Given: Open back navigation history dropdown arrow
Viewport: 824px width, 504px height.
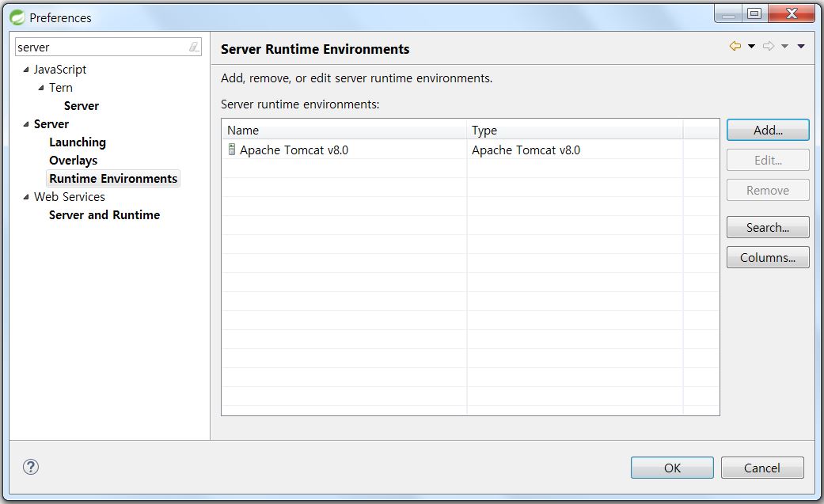Looking at the screenshot, I should [751, 46].
